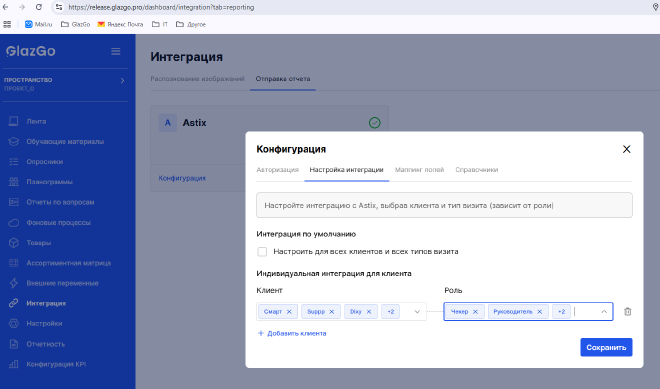
Task: Switch to the Авторизация tab in the dialog
Action: coord(277,170)
